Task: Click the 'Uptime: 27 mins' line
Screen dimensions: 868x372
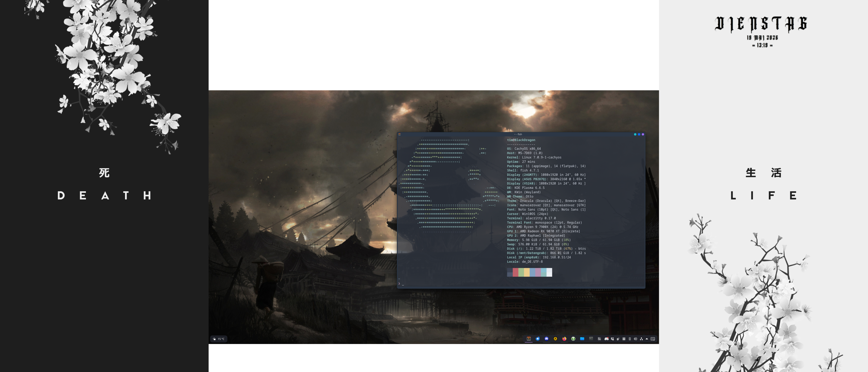Action: [521, 162]
